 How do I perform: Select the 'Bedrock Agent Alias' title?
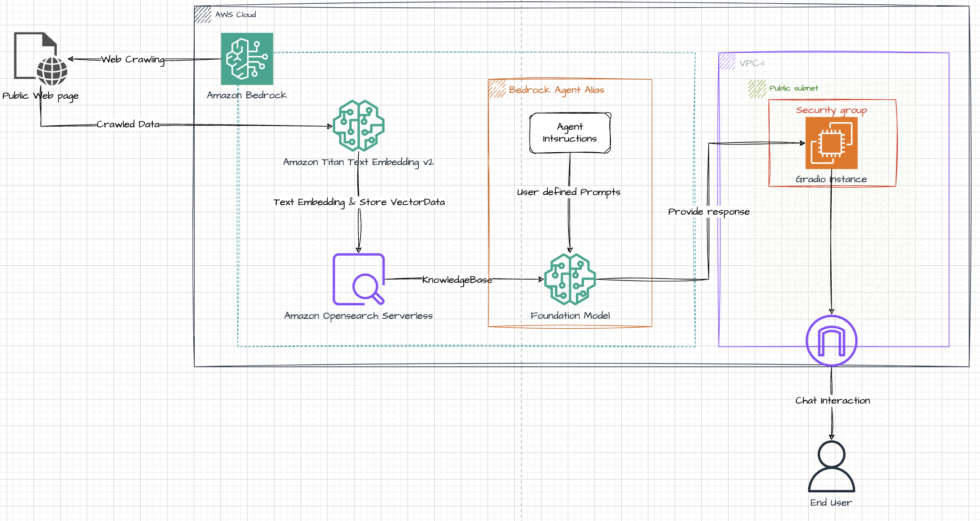click(556, 90)
